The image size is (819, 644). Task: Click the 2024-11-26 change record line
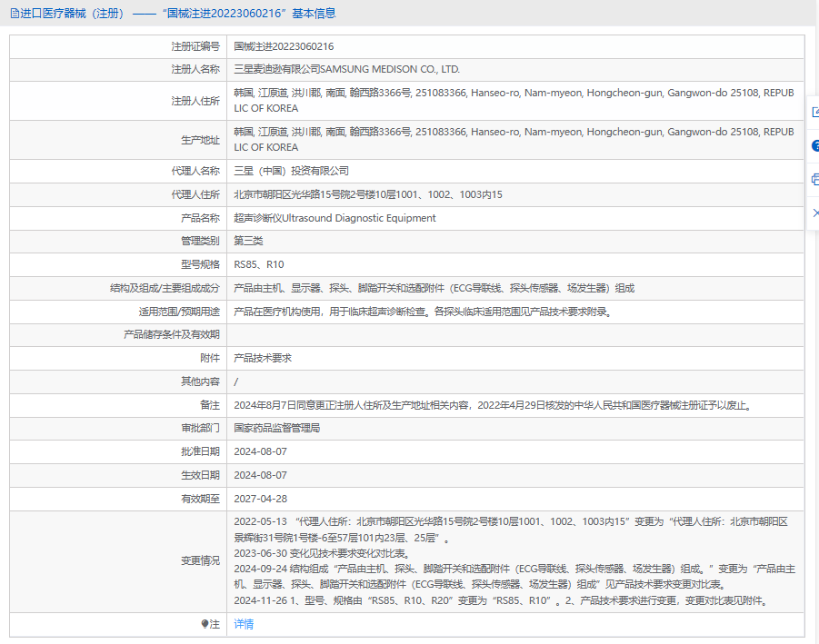coord(503,600)
